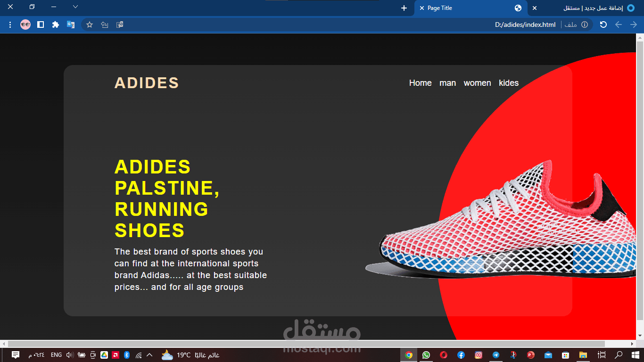Open Facebook from the taskbar
The width and height of the screenshot is (644, 362).
[461, 355]
